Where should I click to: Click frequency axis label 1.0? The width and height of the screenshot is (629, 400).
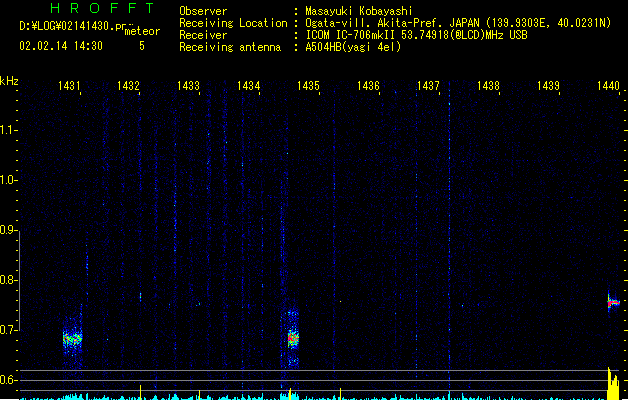(7, 180)
